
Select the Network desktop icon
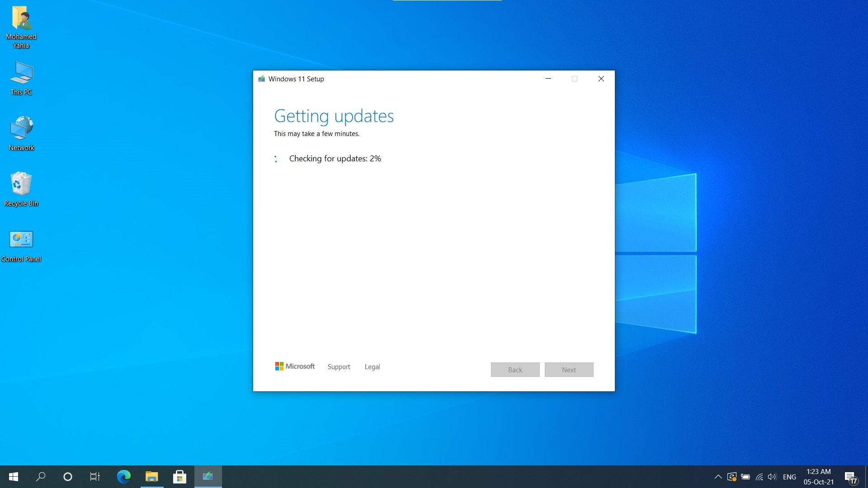click(x=21, y=133)
